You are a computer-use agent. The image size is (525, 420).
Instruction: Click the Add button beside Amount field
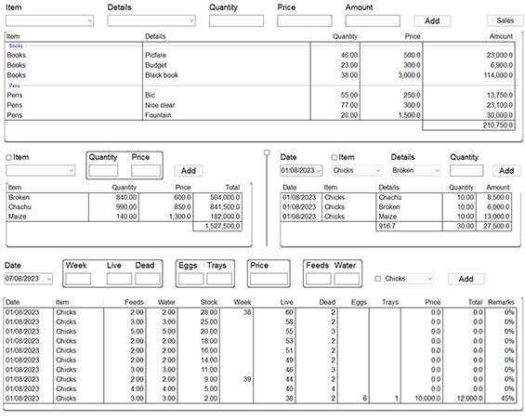[432, 20]
